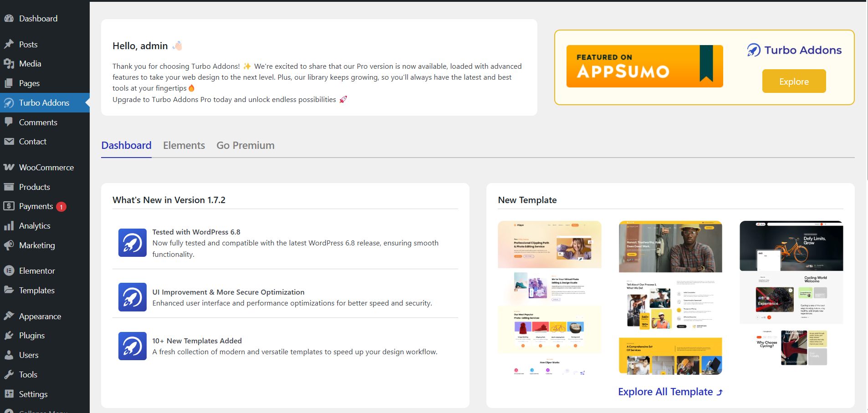Image resolution: width=868 pixels, height=413 pixels.
Task: Click rocket icon beside Tested with WordPress 6.8
Action: click(x=133, y=243)
